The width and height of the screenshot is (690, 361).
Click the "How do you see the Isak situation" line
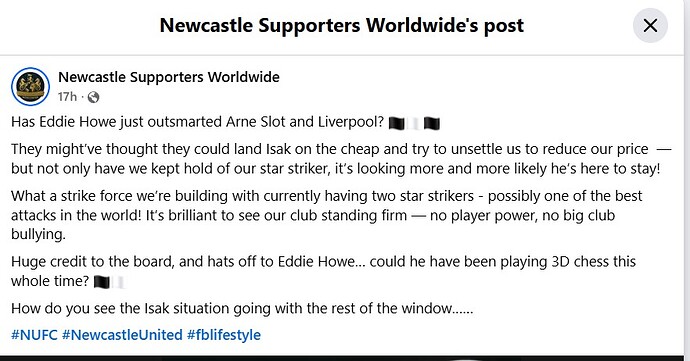point(242,308)
